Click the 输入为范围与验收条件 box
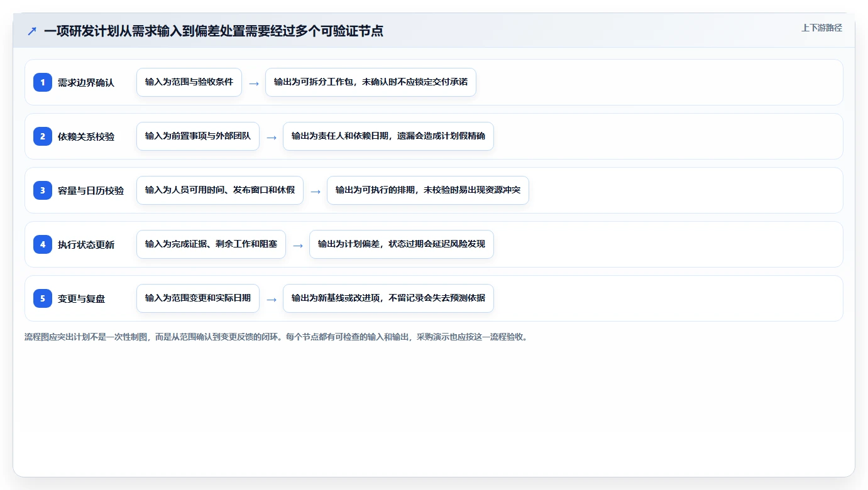The height and width of the screenshot is (490, 868). 189,82
